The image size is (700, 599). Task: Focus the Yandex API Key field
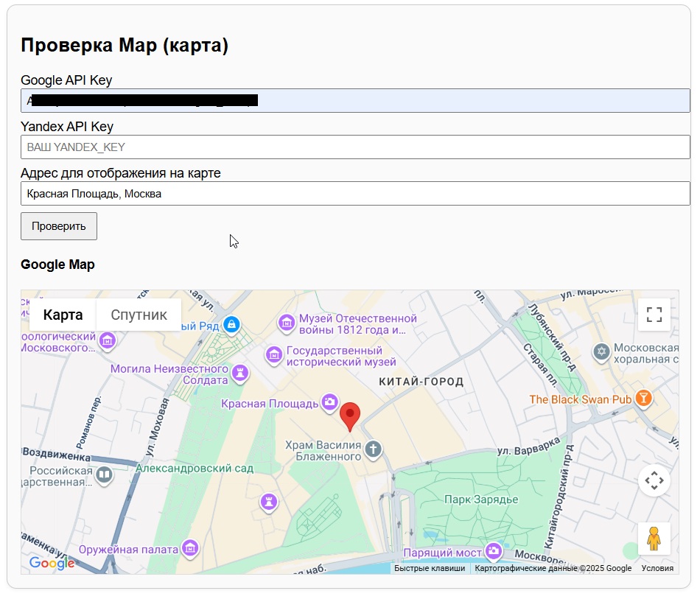355,147
